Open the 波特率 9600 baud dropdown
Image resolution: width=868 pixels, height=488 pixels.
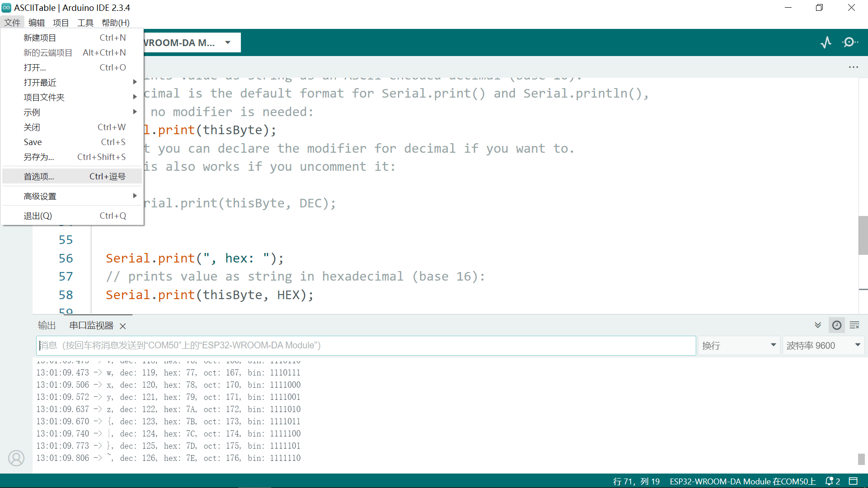click(x=823, y=346)
